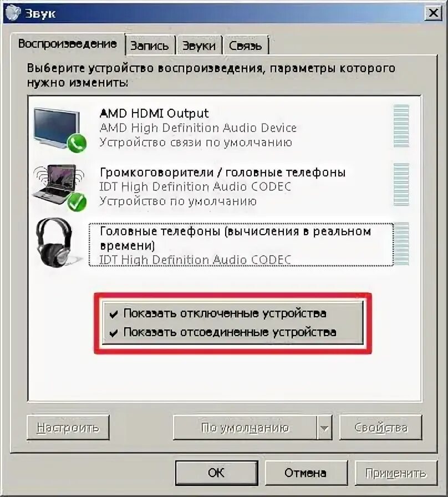Click the green phone badge on monitor icon
This screenshot has height=497, width=448.
click(x=77, y=143)
